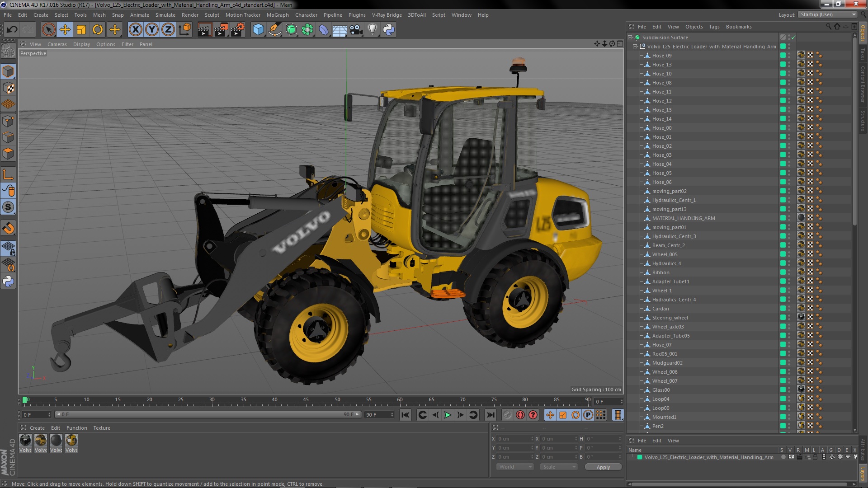
Task: Toggle visibility dots for Hose_09
Action: [x=789, y=56]
